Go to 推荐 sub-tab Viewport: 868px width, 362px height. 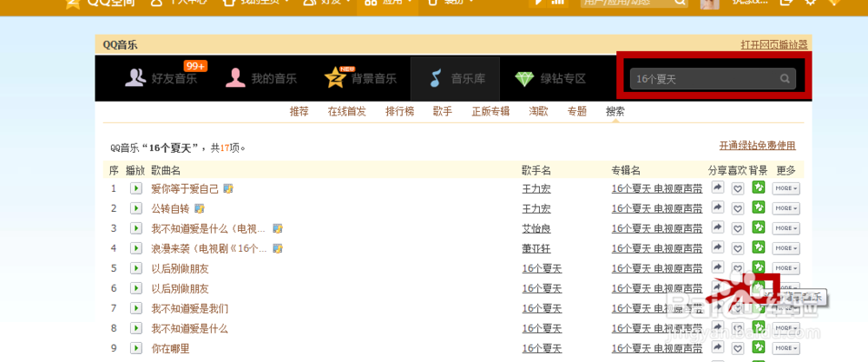click(299, 111)
